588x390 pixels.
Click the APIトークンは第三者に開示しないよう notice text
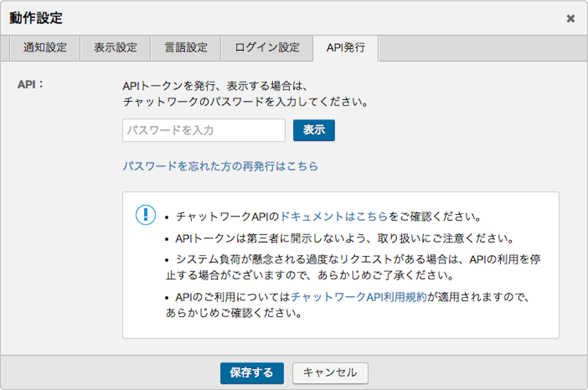(345, 238)
